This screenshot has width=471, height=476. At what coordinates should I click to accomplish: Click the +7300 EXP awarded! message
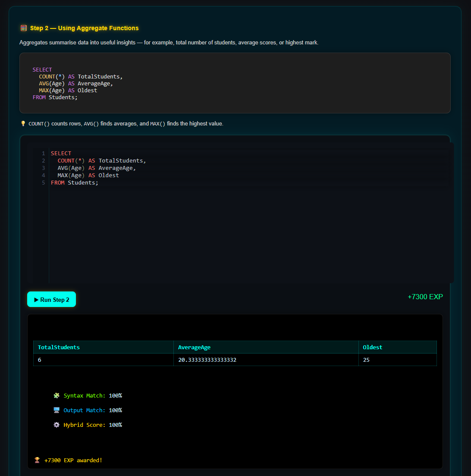click(73, 460)
